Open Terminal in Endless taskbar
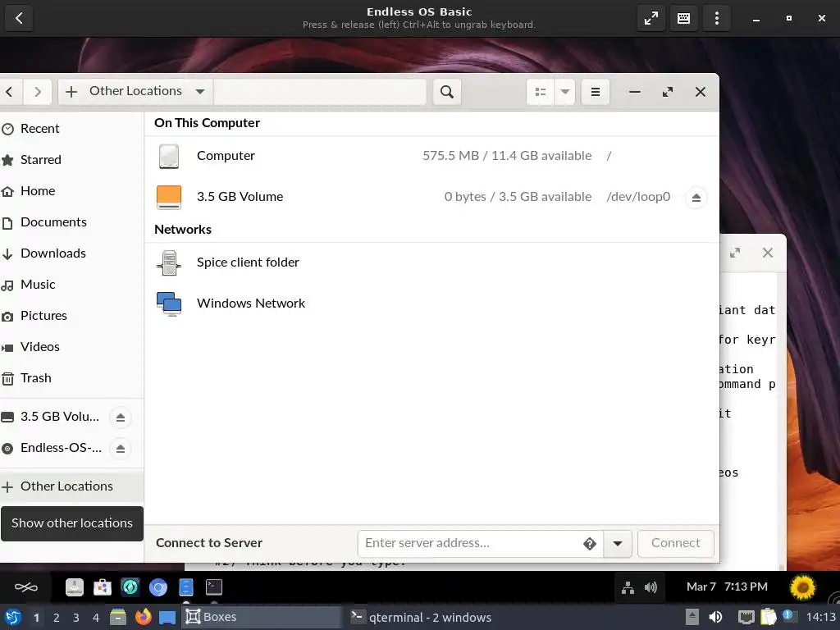Screen dimensions: 840x630 [214, 587]
